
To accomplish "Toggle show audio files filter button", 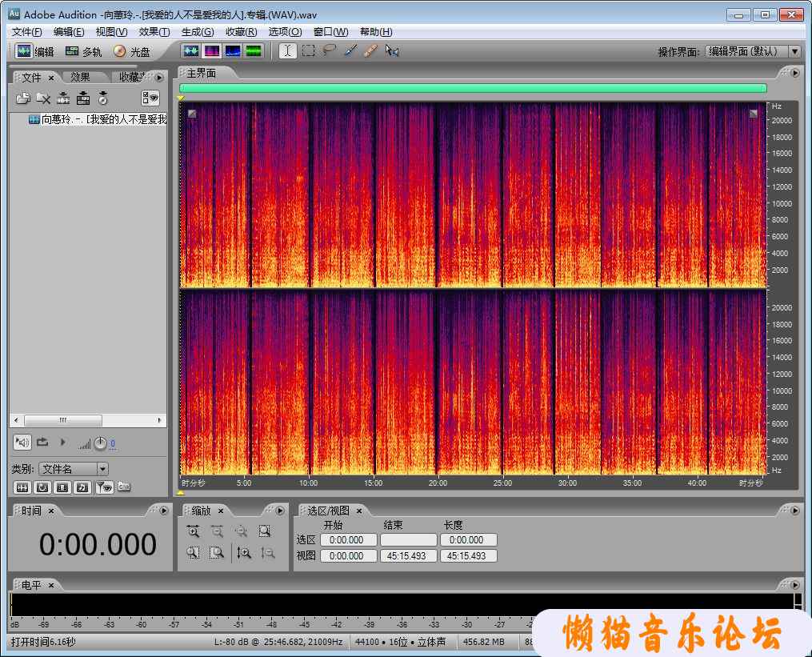I will [22, 487].
